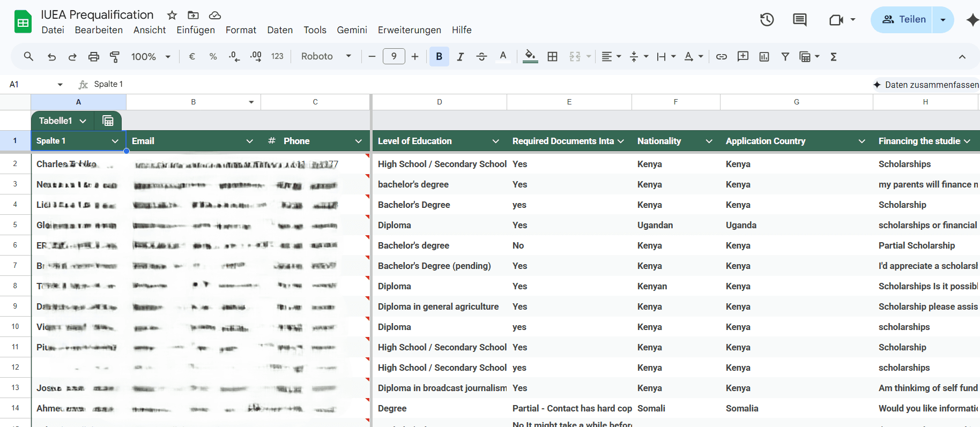980x427 pixels.
Task: Select row 5 header
Action: pyautogui.click(x=15, y=225)
